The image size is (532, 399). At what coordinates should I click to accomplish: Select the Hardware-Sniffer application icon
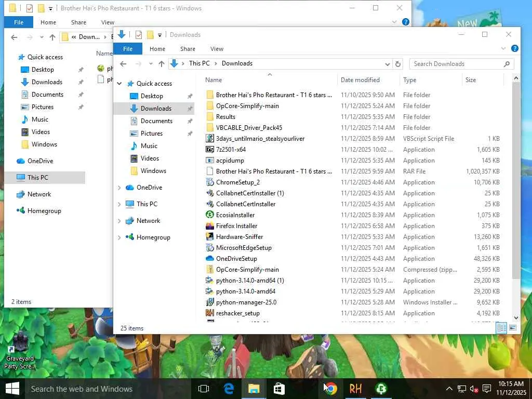[210, 236]
